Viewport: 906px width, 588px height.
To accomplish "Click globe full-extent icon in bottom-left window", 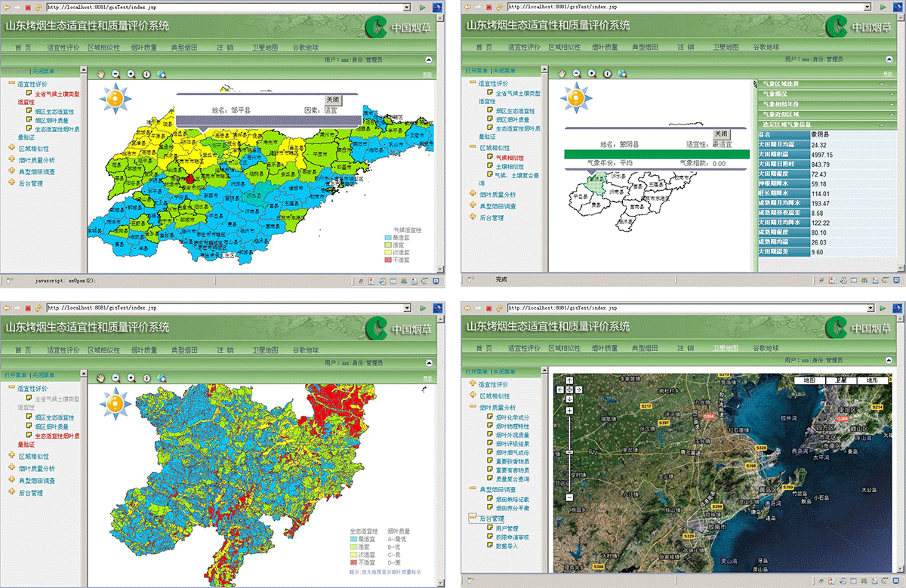I will [x=162, y=377].
